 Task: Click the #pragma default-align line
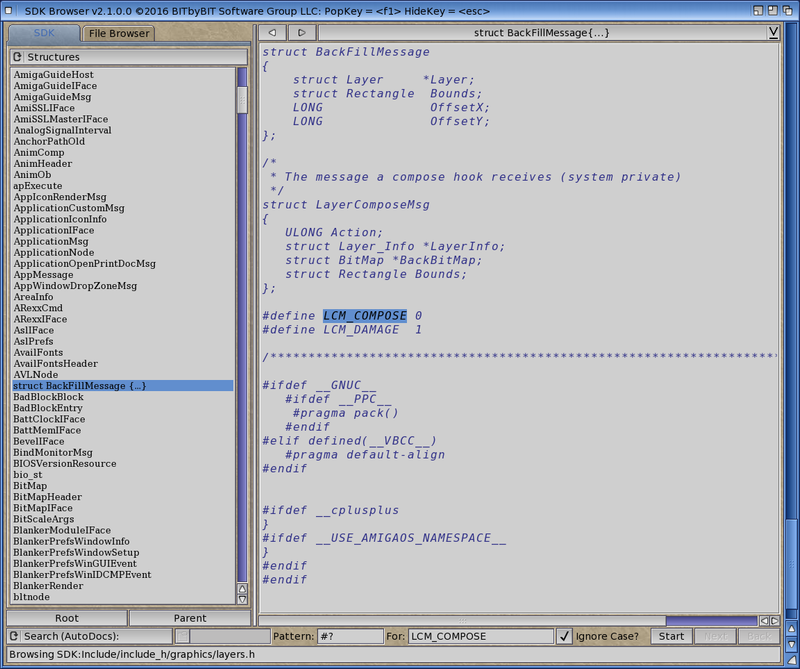(x=365, y=455)
